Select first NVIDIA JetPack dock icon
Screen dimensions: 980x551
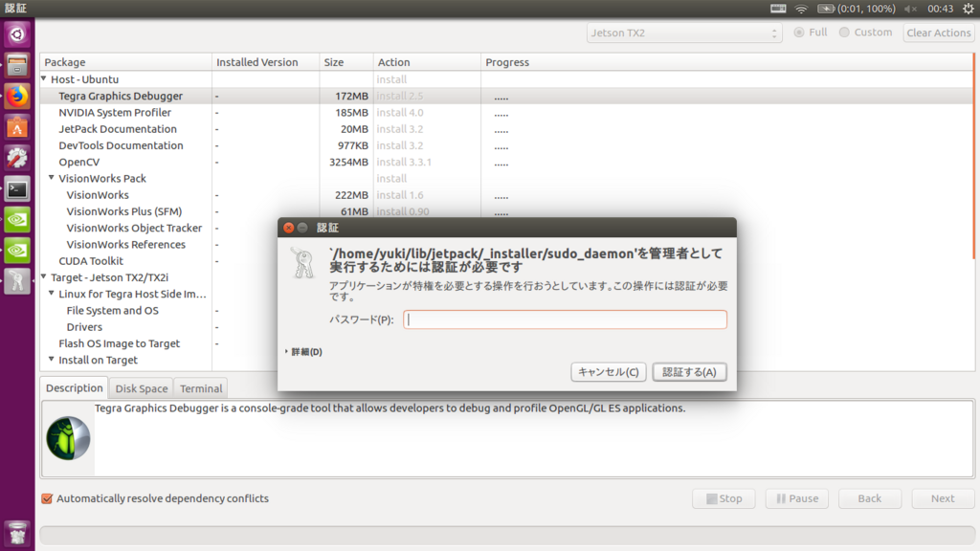[x=17, y=219]
